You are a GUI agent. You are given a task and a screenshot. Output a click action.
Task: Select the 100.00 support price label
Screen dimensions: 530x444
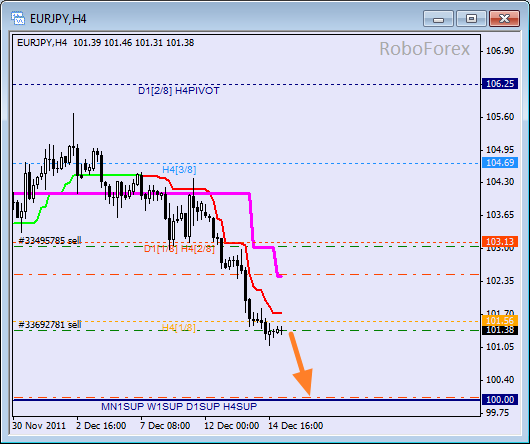(500, 399)
